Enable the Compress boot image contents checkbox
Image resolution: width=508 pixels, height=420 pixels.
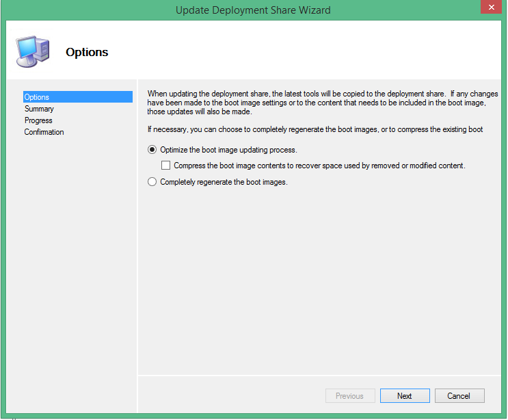coord(165,166)
